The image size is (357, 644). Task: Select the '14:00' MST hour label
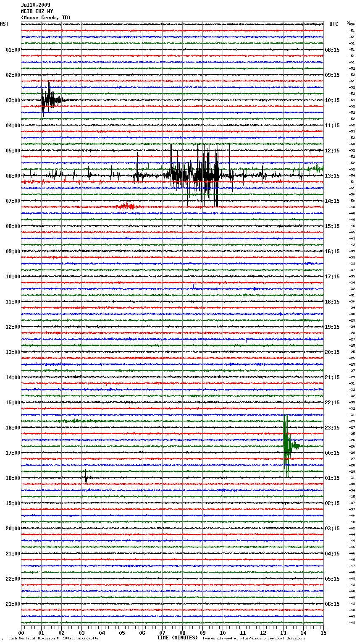pyautogui.click(x=13, y=377)
